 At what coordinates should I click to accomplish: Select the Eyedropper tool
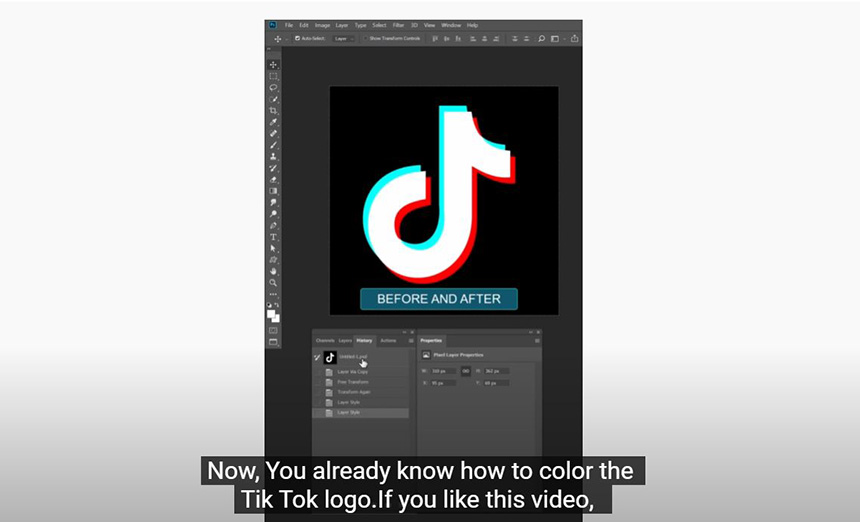click(x=273, y=122)
